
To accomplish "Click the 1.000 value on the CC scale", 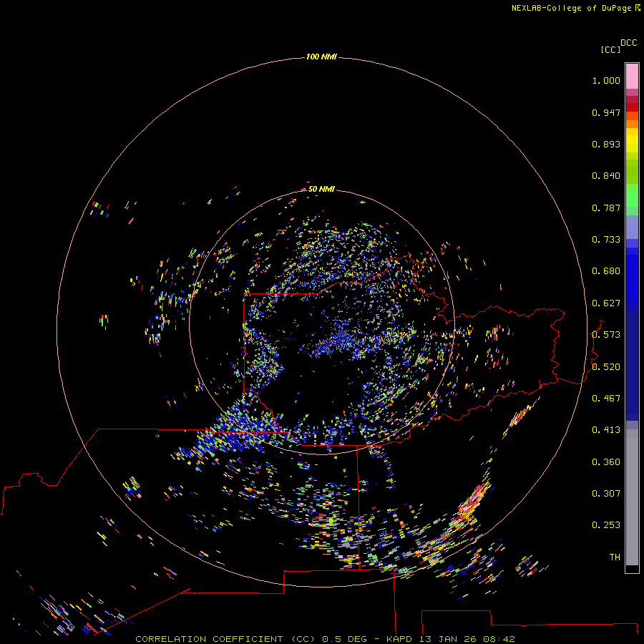I will pos(606,80).
